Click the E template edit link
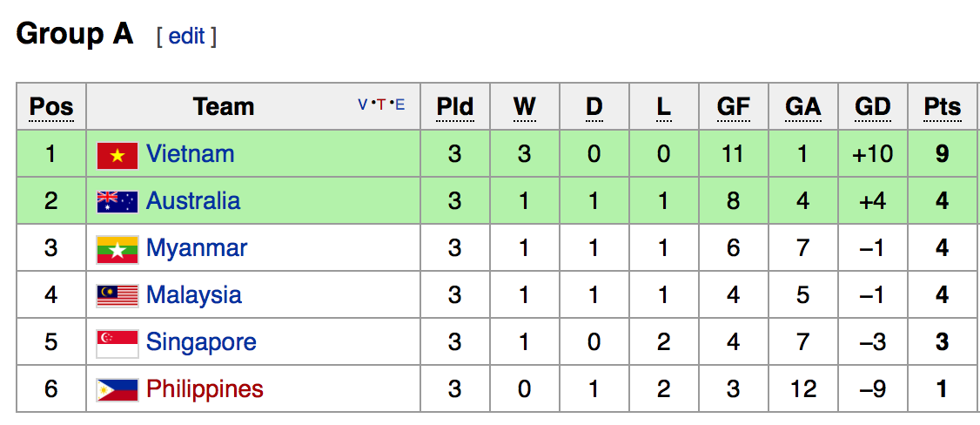Viewport: 980px width, 425px height. (400, 105)
